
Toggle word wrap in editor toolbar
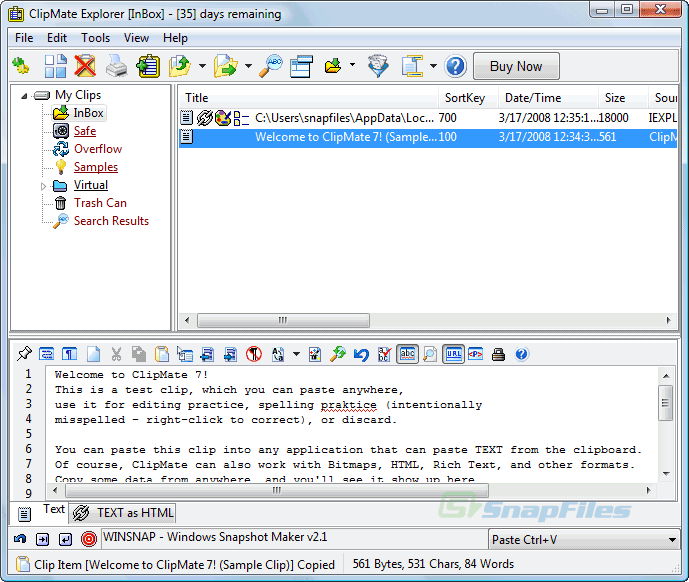(47, 354)
